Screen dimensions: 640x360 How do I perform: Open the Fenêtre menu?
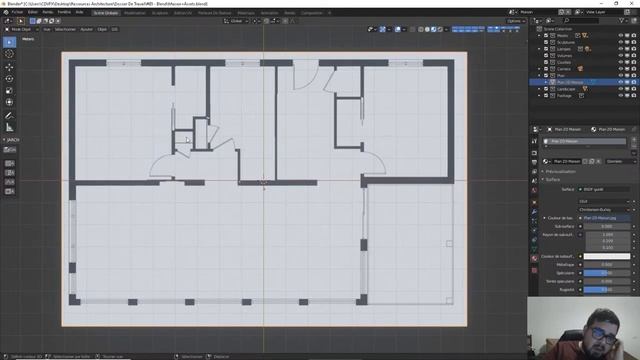coord(64,12)
